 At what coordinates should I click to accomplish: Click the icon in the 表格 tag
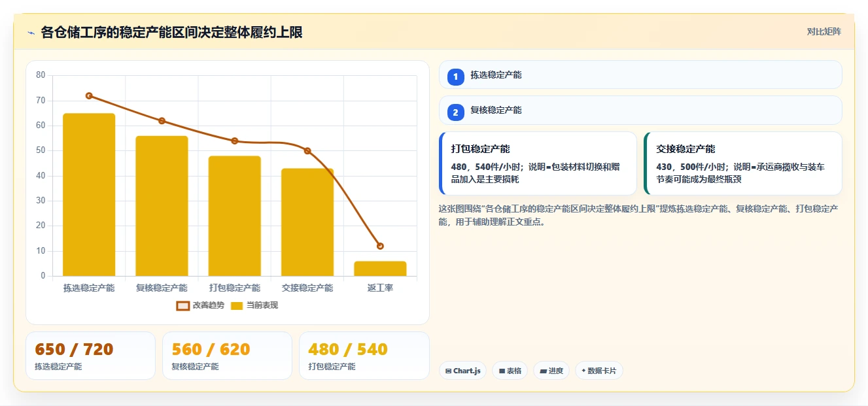[502, 371]
